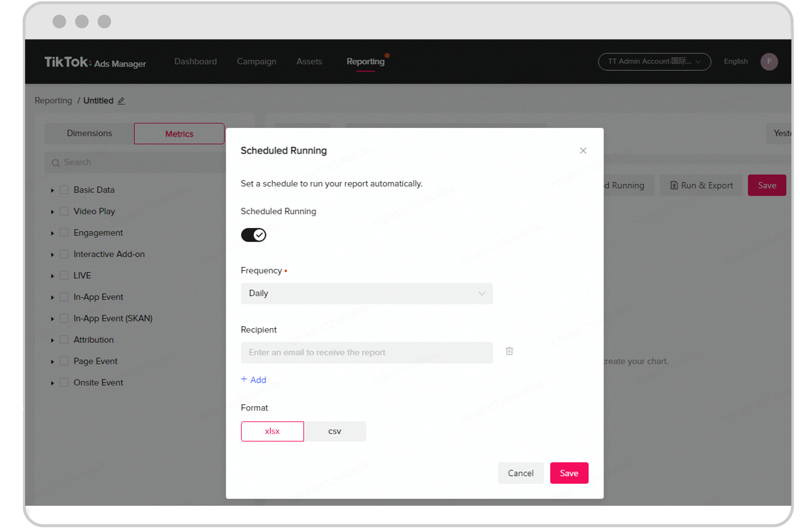Expand the Video Play category tree
The width and height of the screenshot is (812, 530).
point(52,211)
